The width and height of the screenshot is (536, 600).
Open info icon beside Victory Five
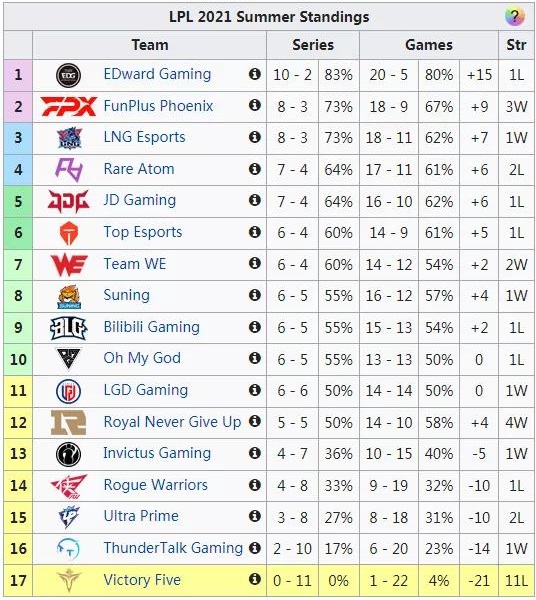pyautogui.click(x=254, y=579)
